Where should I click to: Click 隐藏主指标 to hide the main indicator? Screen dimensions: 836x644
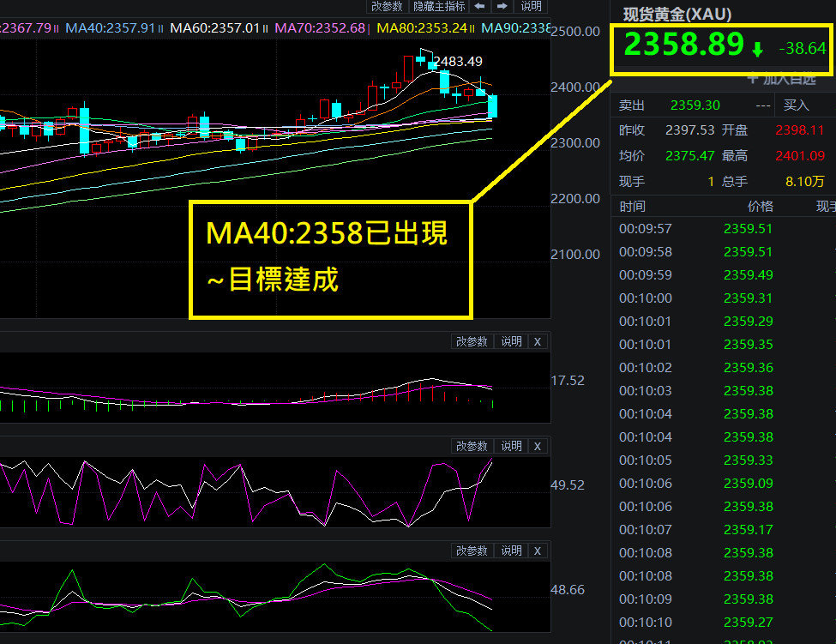click(439, 6)
